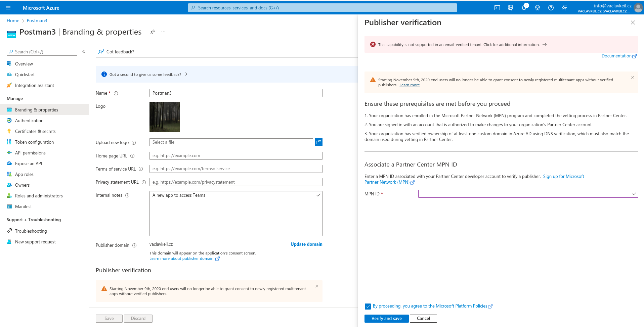Click the MPN ID input field
644x327 pixels.
(528, 194)
